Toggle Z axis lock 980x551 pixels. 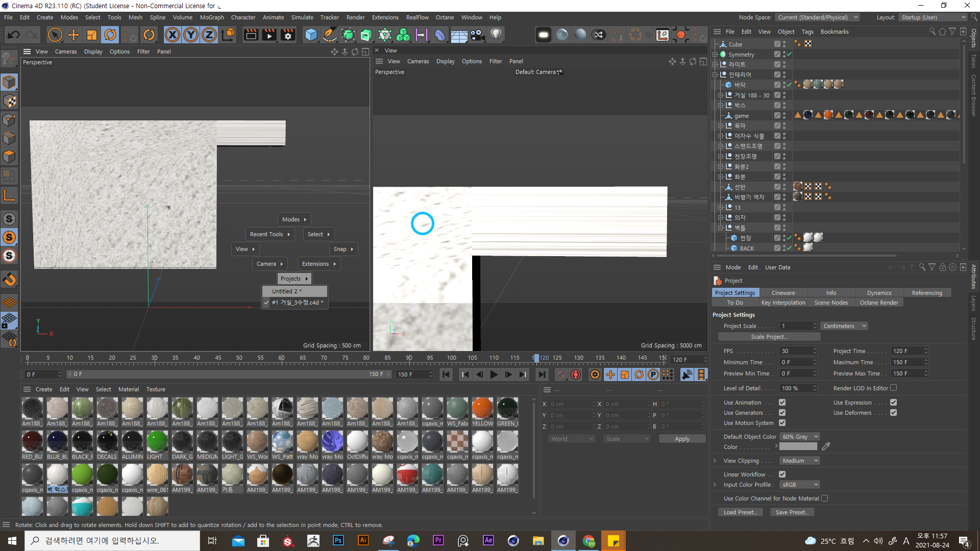pos(209,35)
